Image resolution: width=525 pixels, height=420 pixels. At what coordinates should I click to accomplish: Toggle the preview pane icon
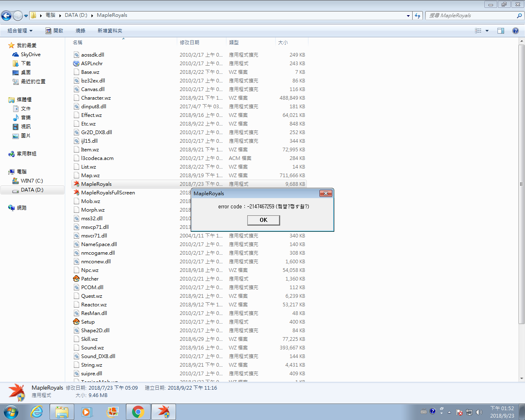(501, 31)
